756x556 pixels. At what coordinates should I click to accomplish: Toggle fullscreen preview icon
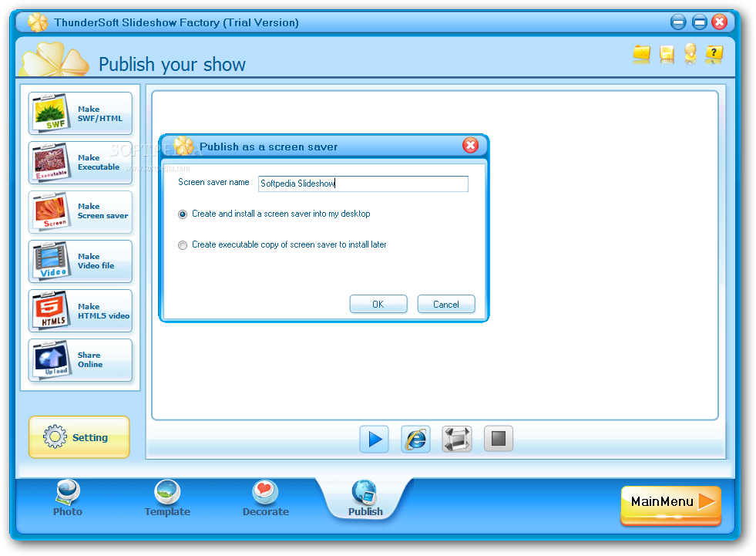456,440
